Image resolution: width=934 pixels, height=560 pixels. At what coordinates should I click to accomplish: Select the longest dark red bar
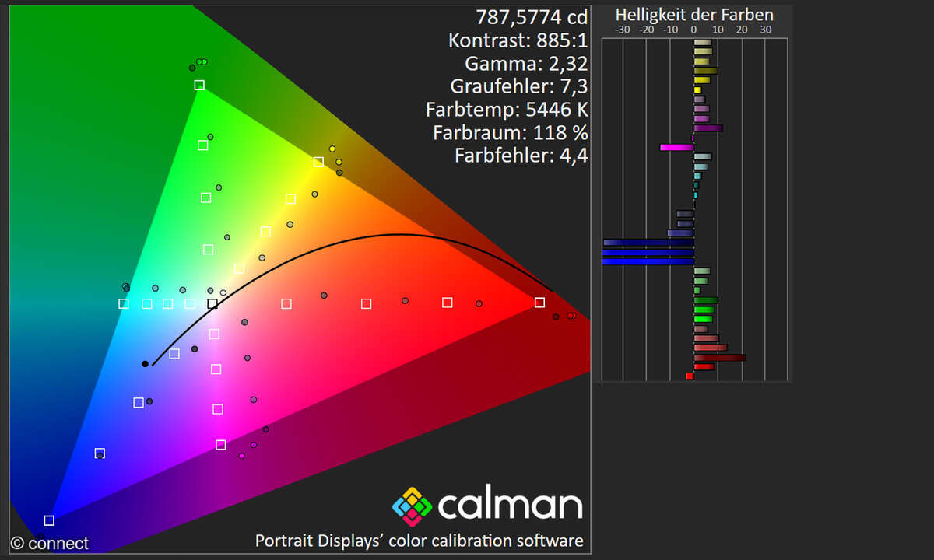point(719,358)
